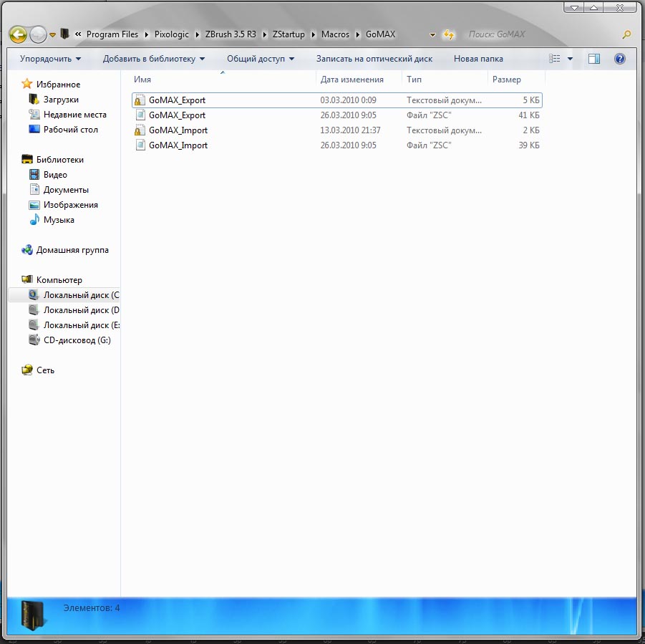Open Help with the question mark icon
This screenshot has height=644, width=645.
tap(620, 59)
